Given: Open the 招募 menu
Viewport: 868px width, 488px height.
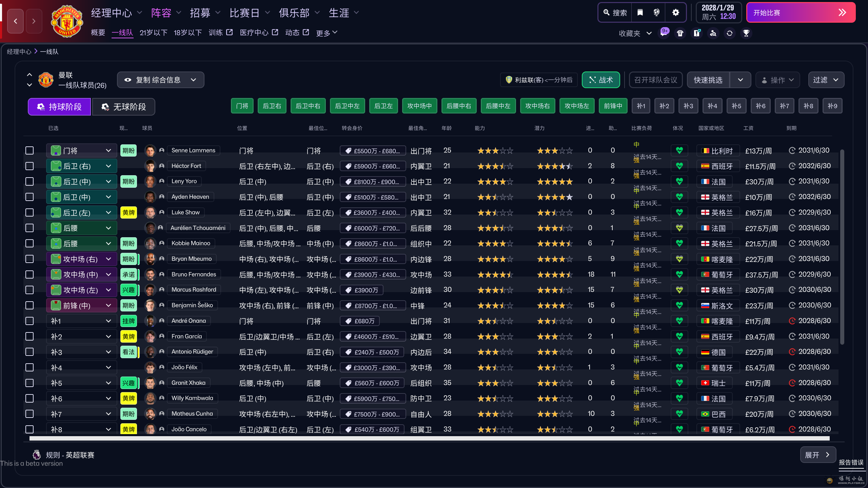Looking at the screenshot, I should [x=201, y=13].
